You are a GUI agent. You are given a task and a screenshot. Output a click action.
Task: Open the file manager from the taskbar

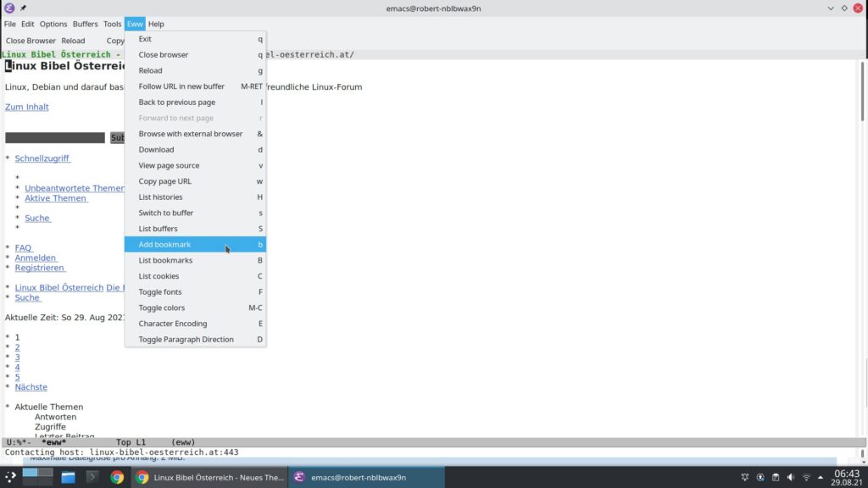click(68, 477)
